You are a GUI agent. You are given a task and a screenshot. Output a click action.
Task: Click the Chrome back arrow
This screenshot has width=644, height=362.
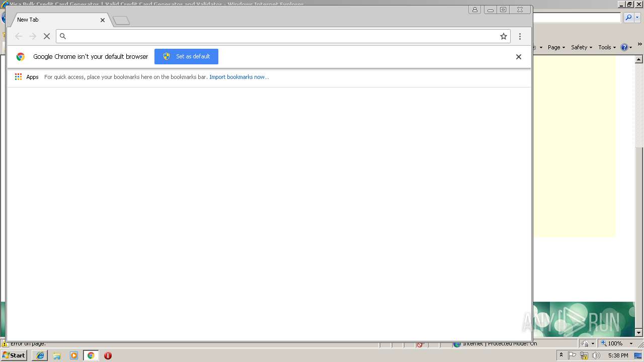pyautogui.click(x=19, y=36)
